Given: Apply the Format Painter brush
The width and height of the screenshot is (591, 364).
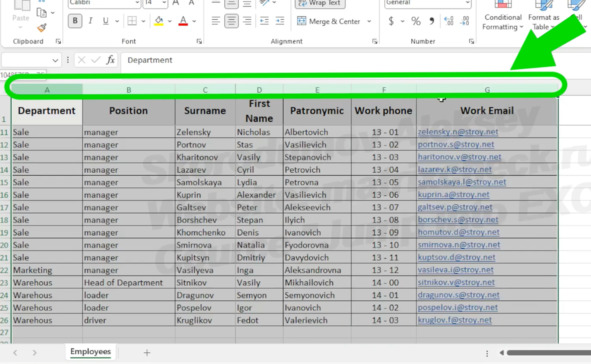Looking at the screenshot, I should tap(42, 28).
